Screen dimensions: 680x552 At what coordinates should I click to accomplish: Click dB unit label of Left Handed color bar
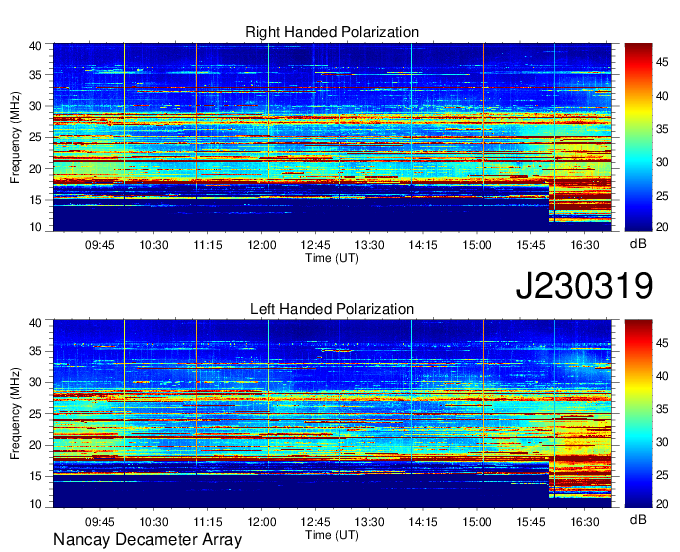[638, 519]
